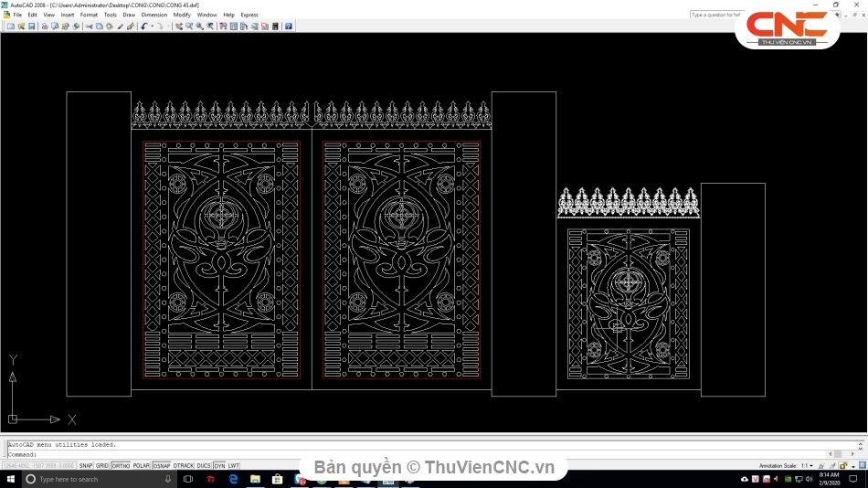Click the Help question mark icon
This screenshot has width=868, height=488.
point(289,27)
